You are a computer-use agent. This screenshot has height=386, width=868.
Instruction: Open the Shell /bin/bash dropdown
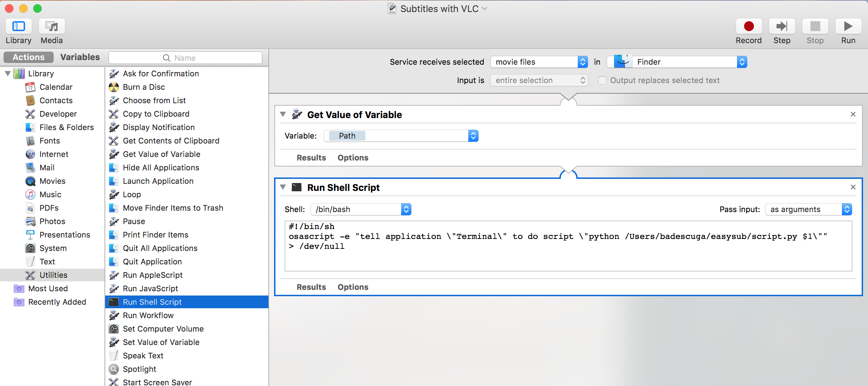(361, 209)
